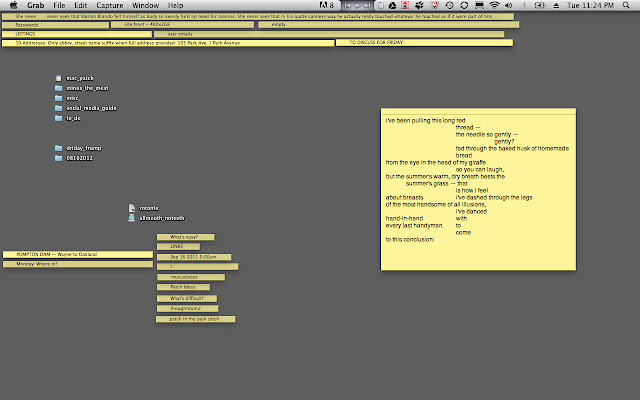
Task: Expand the "POMPTON DAM" collapsed sticky
Action: coord(78,255)
